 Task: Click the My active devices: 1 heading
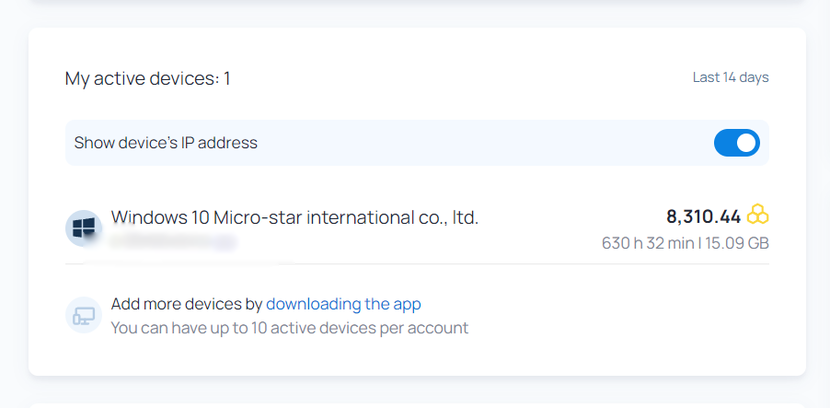click(x=148, y=79)
